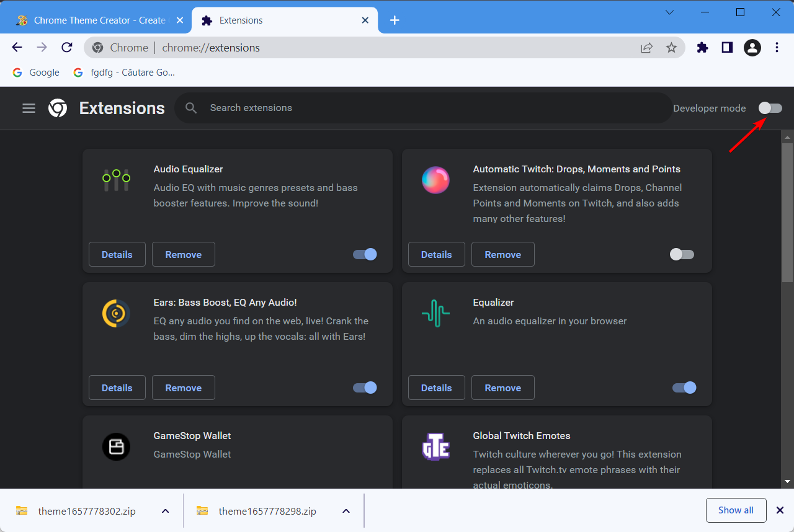
Task: Enable the Automatic Twitch extension toggle
Action: [x=682, y=254]
